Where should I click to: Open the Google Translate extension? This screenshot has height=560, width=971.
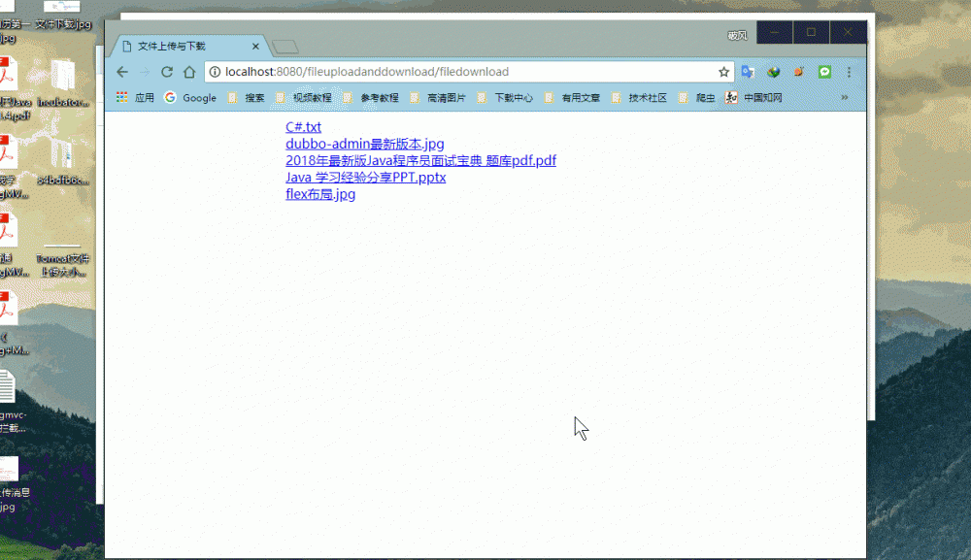pos(748,71)
